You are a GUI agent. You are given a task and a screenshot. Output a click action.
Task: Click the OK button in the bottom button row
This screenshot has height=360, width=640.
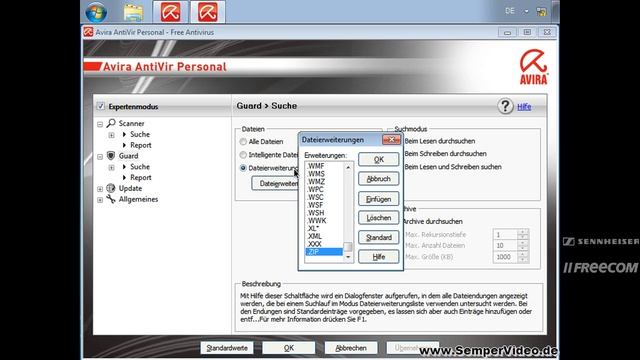click(x=289, y=348)
